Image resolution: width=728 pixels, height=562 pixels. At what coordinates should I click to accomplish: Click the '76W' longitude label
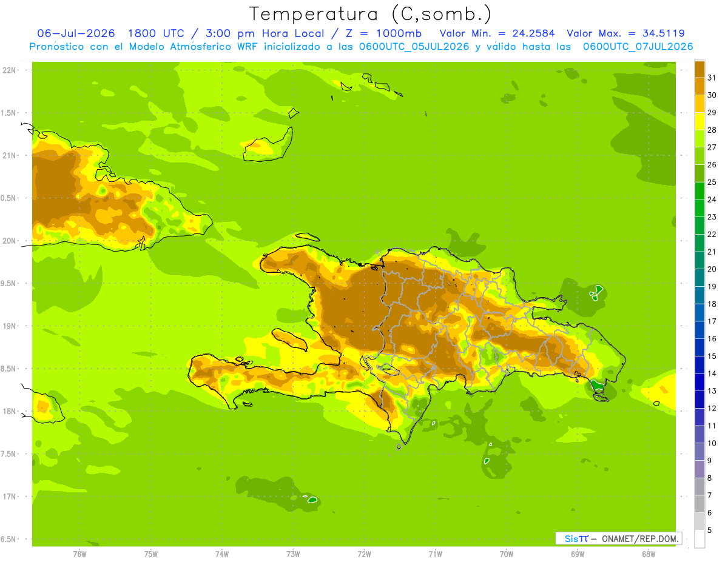79,554
